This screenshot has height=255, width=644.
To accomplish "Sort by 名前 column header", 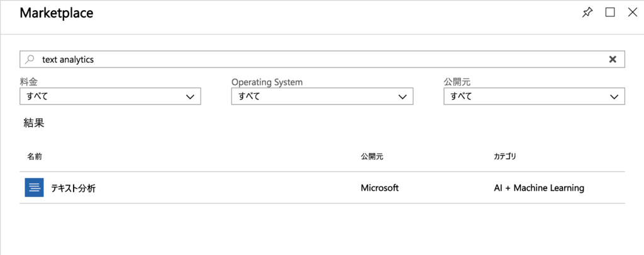I will 35,157.
